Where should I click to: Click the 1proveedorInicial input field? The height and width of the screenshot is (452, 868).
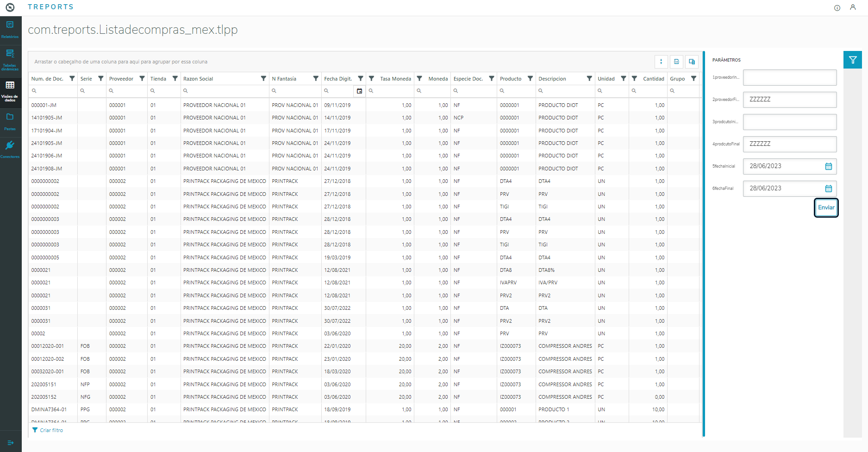[x=789, y=77]
